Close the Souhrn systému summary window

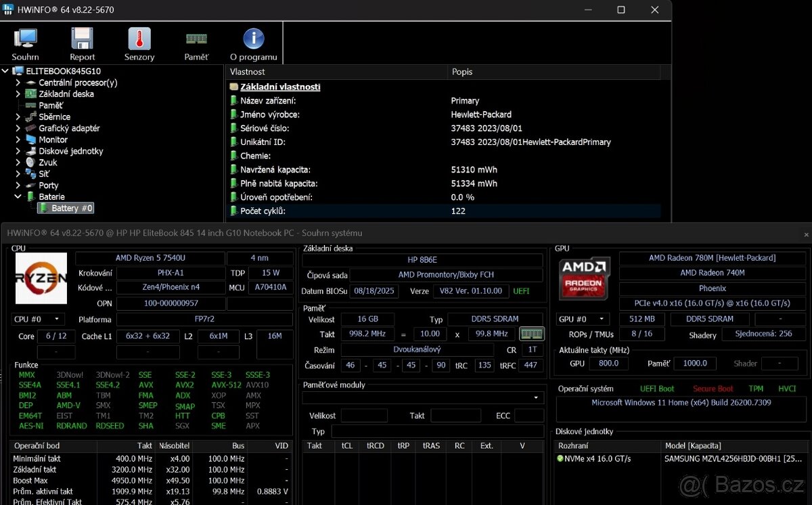[806, 234]
